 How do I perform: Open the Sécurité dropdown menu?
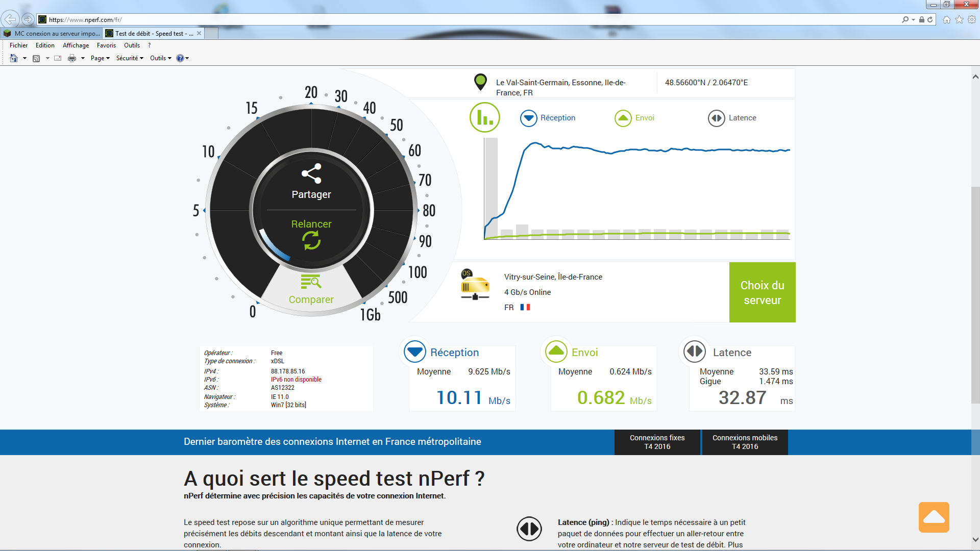[130, 58]
